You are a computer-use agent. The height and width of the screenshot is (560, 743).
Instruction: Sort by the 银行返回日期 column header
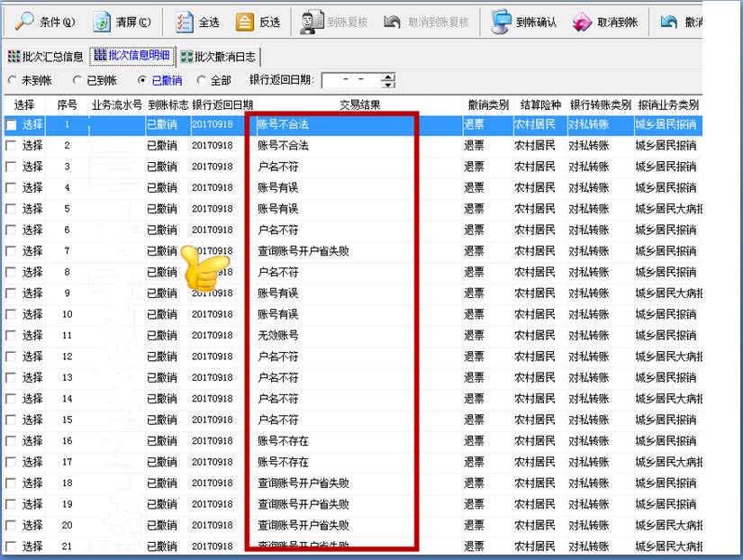point(222,104)
